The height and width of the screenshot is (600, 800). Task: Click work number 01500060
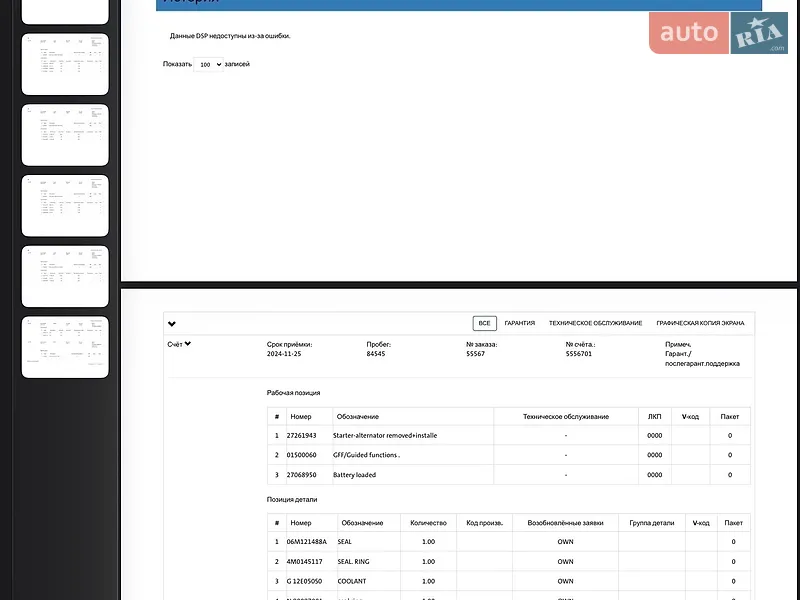[x=302, y=455]
